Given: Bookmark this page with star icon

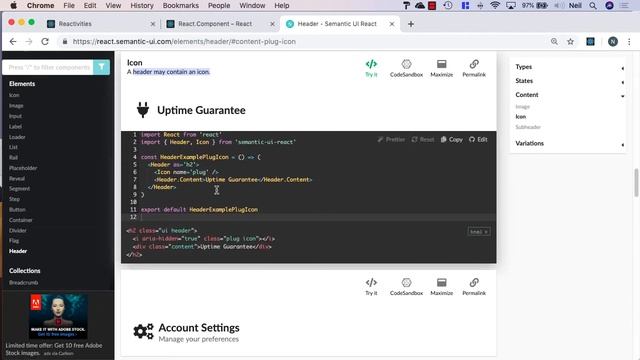Looking at the screenshot, I should point(570,42).
